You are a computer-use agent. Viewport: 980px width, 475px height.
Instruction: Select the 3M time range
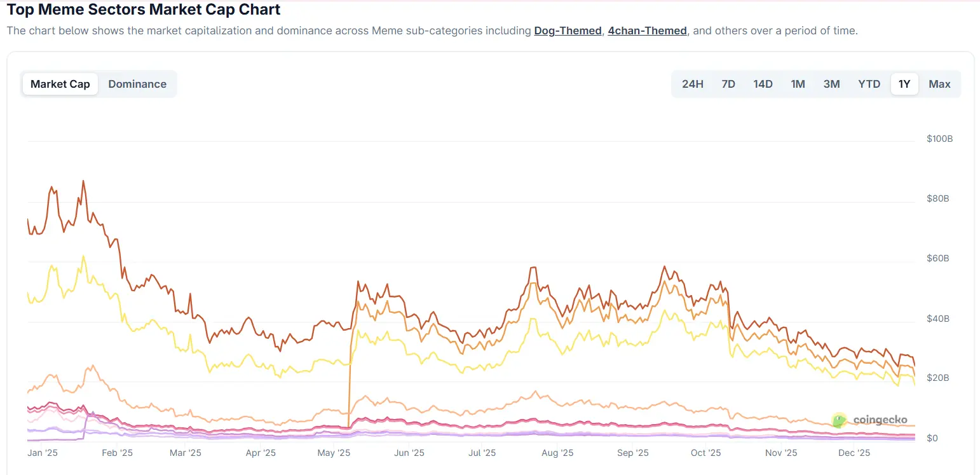click(x=831, y=83)
